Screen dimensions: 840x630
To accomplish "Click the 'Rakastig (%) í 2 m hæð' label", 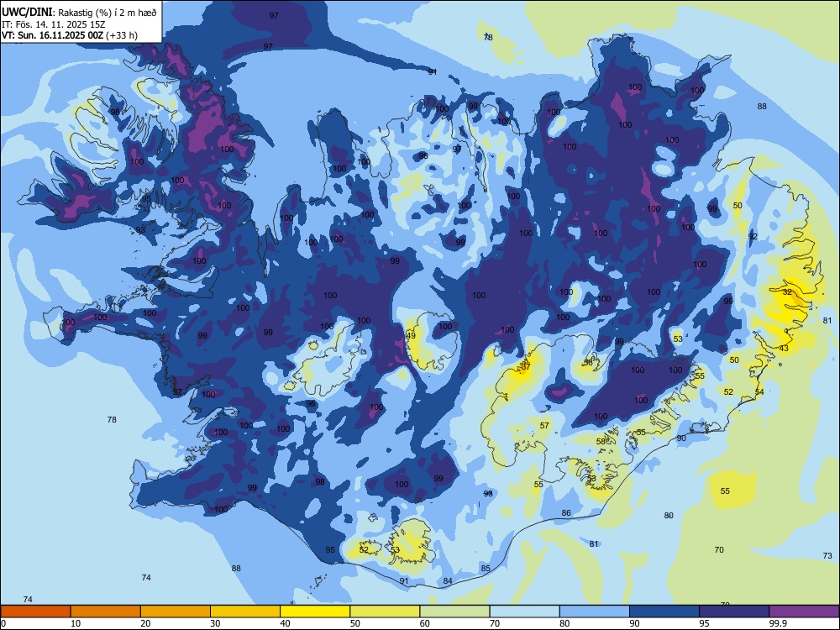I will (108, 13).
